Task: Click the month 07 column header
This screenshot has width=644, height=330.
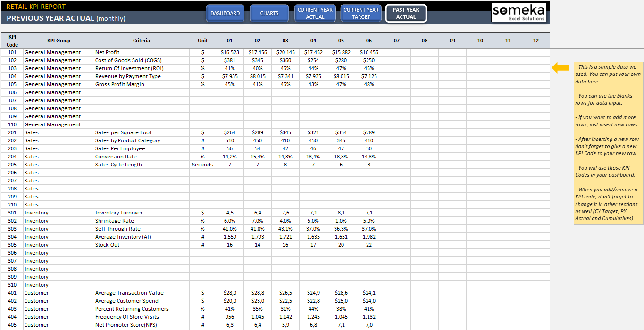Action: point(397,41)
